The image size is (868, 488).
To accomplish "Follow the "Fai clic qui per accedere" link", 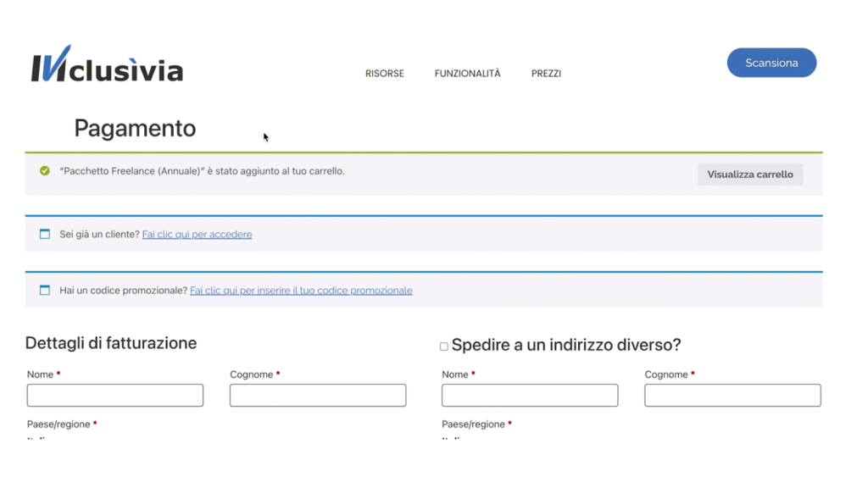I will click(197, 235).
